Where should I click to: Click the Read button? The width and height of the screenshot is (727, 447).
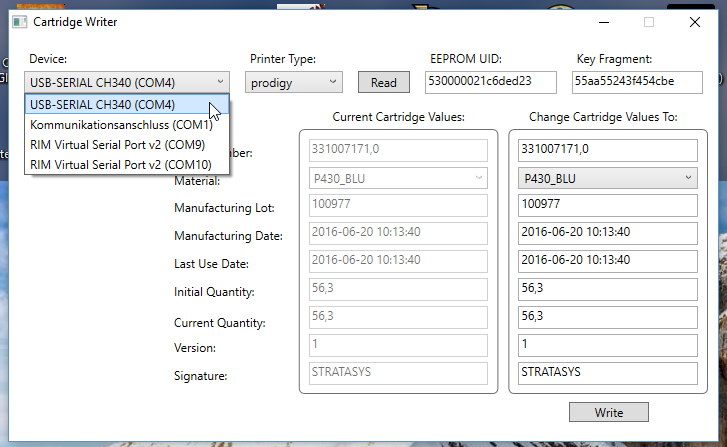[384, 82]
